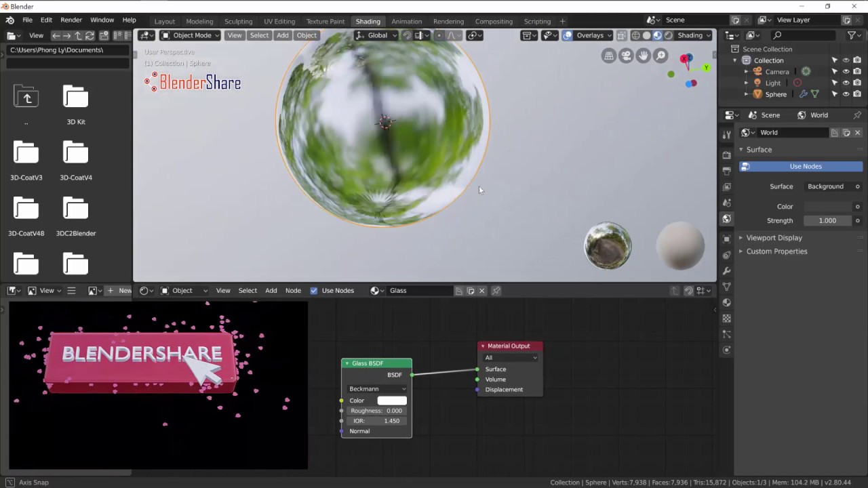Toggle the Overlays display button
The image size is (868, 488).
[x=568, y=35]
